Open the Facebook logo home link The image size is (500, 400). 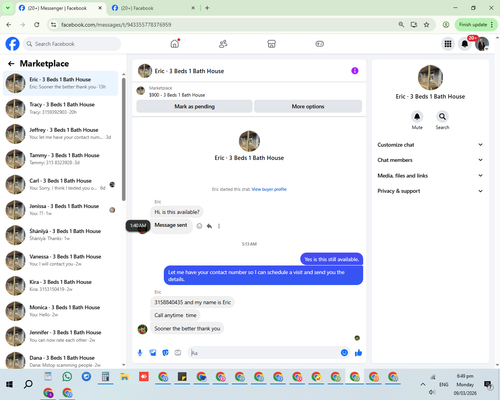tap(13, 44)
